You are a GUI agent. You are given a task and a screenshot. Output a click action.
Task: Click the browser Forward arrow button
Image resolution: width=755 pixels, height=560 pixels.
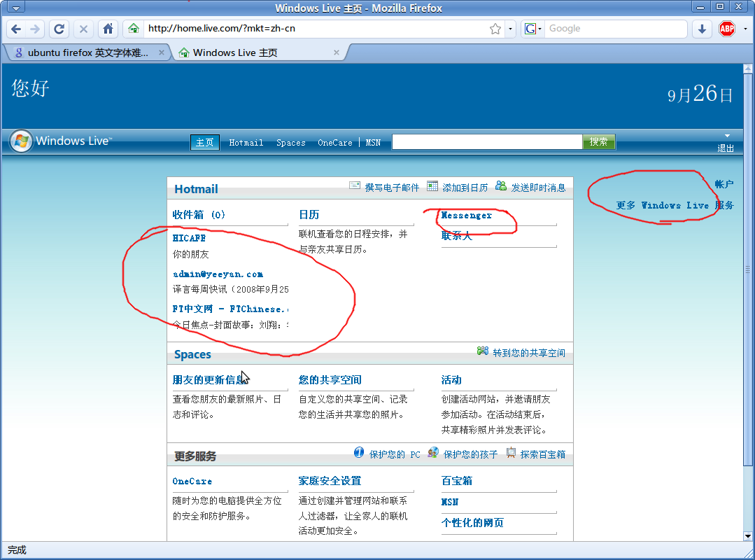(x=35, y=29)
